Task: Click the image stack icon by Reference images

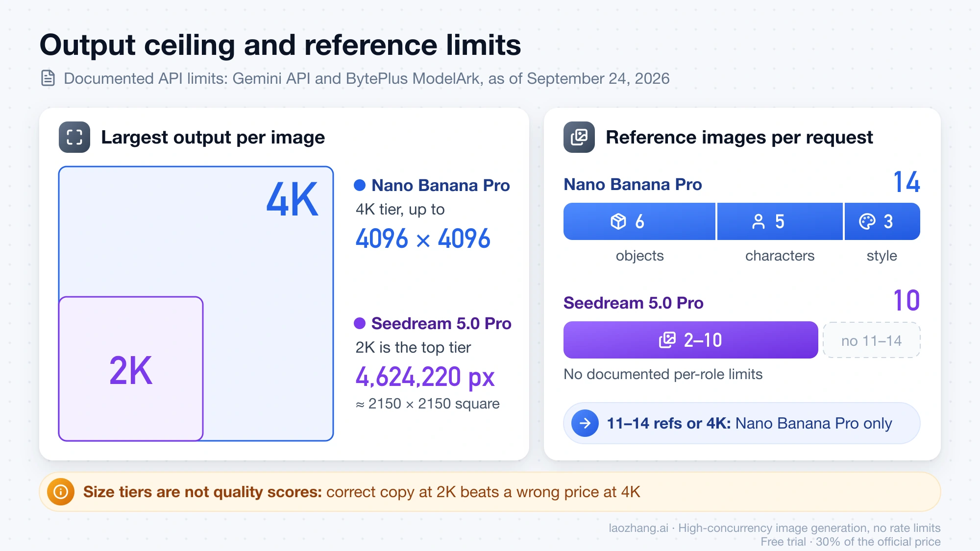Action: (579, 137)
